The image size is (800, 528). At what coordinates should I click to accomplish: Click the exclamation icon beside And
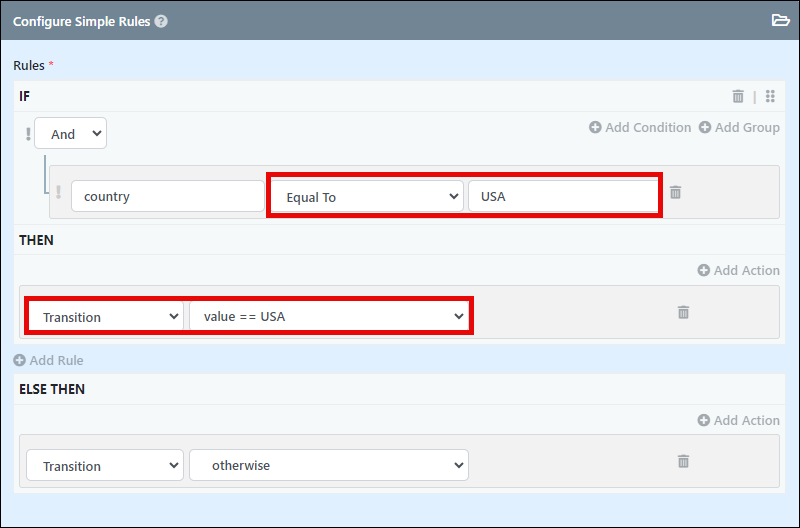click(x=28, y=134)
